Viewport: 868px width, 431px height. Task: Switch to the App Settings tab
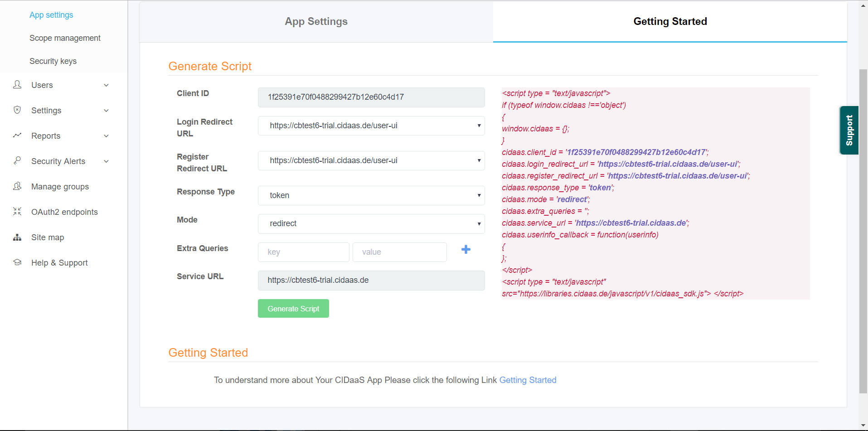[x=316, y=22]
